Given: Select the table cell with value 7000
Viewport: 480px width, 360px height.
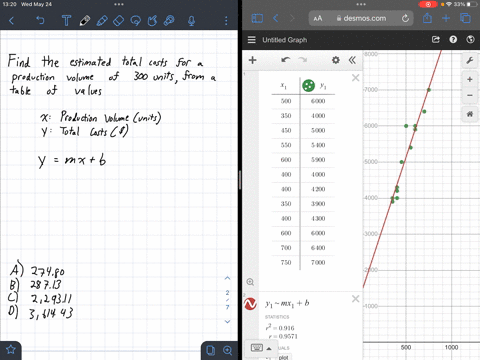Looking at the screenshot, I should click(318, 262).
